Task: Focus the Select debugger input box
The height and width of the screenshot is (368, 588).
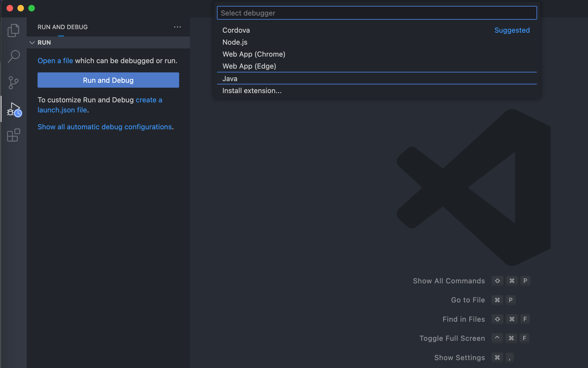Action: 377,13
